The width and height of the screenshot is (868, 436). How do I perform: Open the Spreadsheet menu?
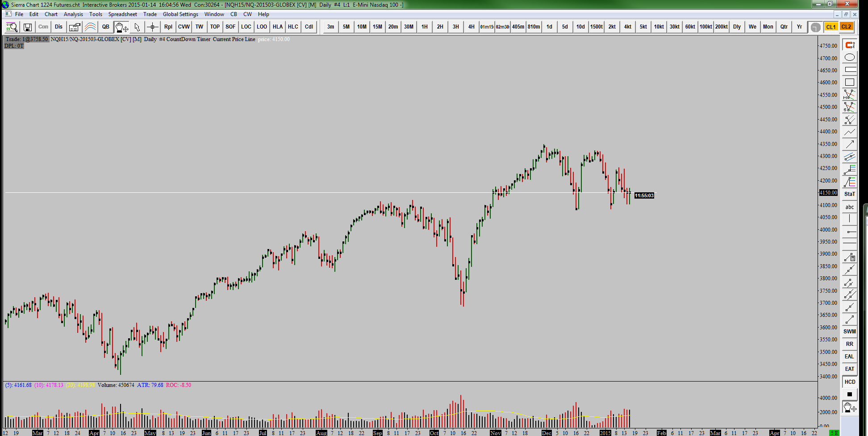[x=122, y=14]
